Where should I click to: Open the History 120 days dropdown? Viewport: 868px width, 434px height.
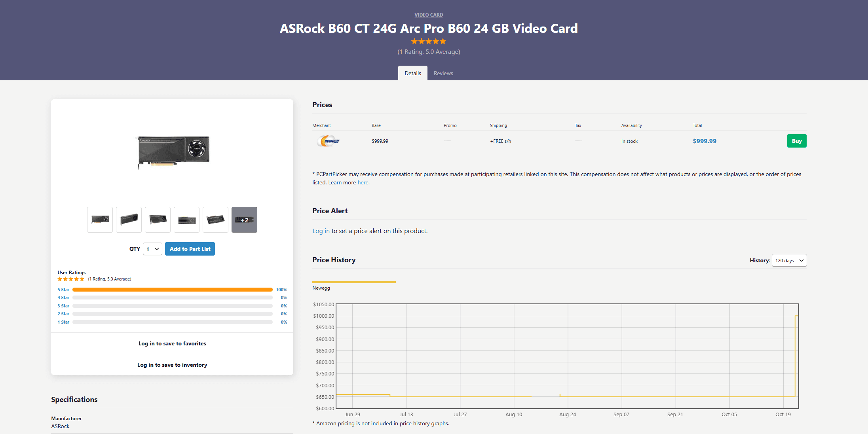789,260
